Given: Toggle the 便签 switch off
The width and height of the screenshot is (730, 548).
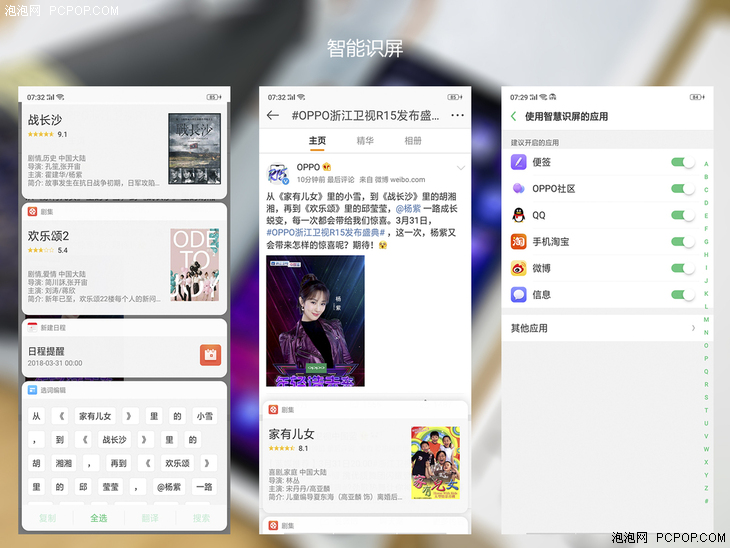Looking at the screenshot, I should pyautogui.click(x=683, y=162).
